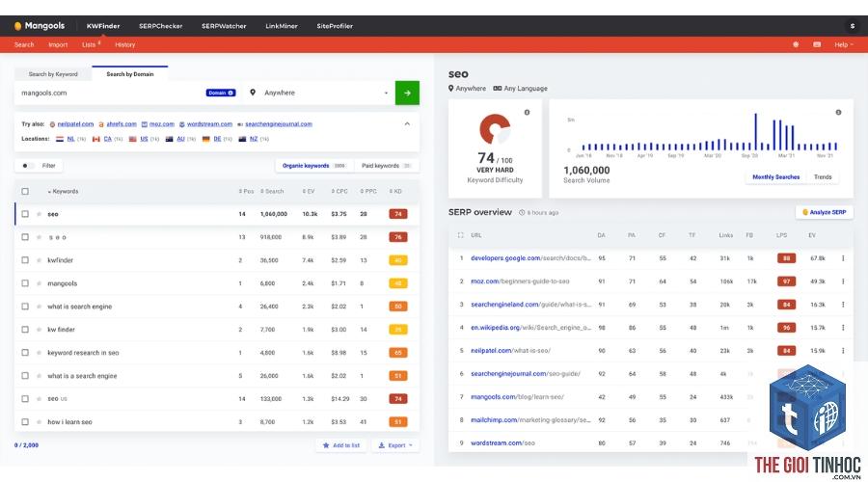868x482 pixels.
Task: Open moz.com/beginners-guide-to-seo result link
Action: point(520,281)
